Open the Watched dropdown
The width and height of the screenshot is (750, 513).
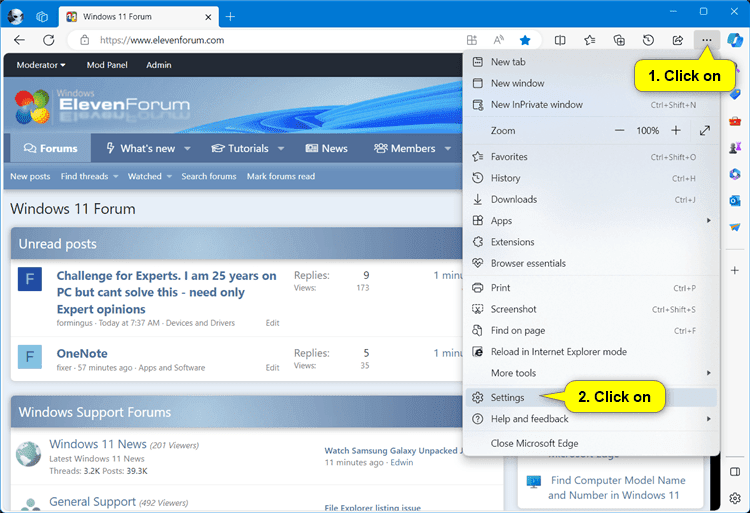pos(149,176)
